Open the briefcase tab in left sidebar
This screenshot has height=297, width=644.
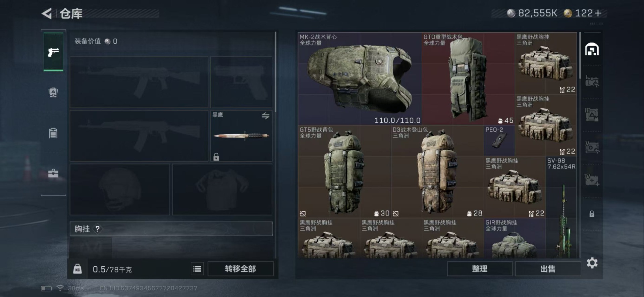pyautogui.click(x=53, y=173)
